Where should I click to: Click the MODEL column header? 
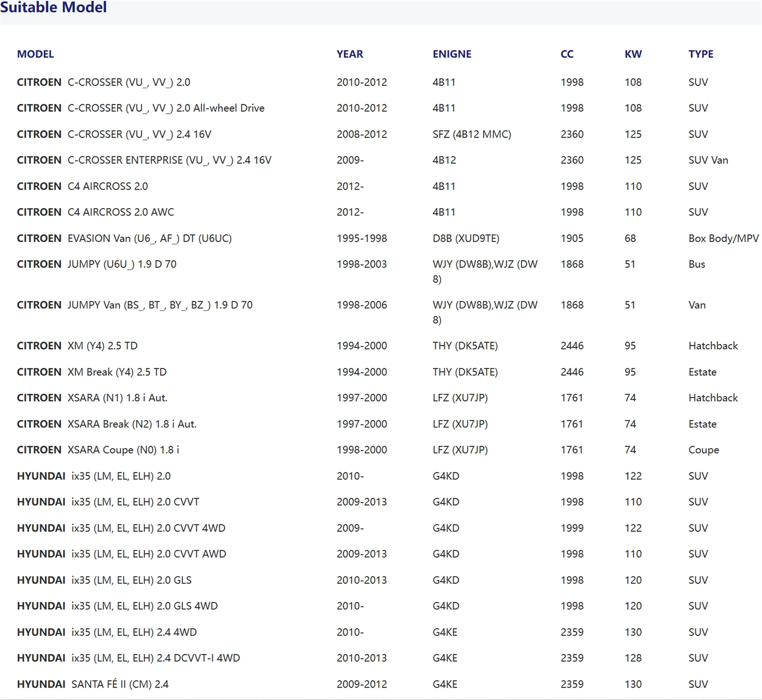[35, 54]
